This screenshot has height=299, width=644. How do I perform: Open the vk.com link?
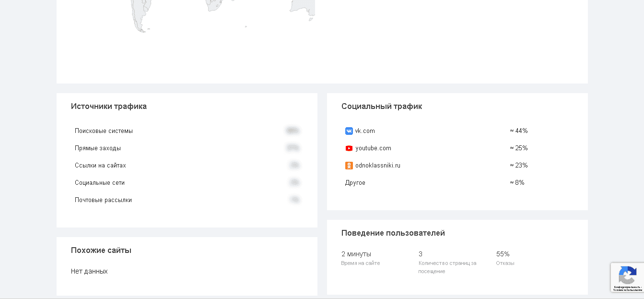coord(365,131)
